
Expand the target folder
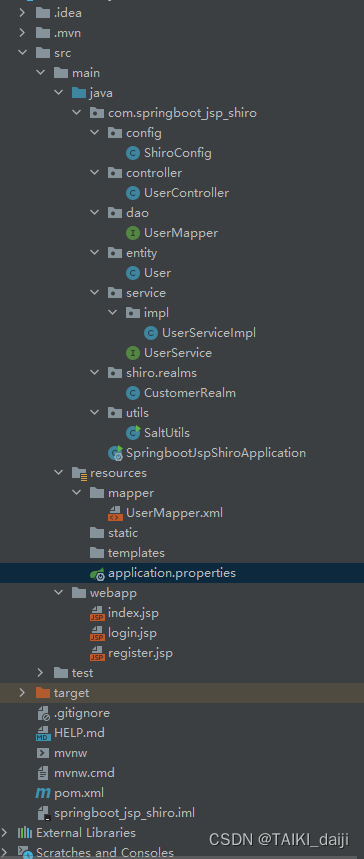(22, 693)
